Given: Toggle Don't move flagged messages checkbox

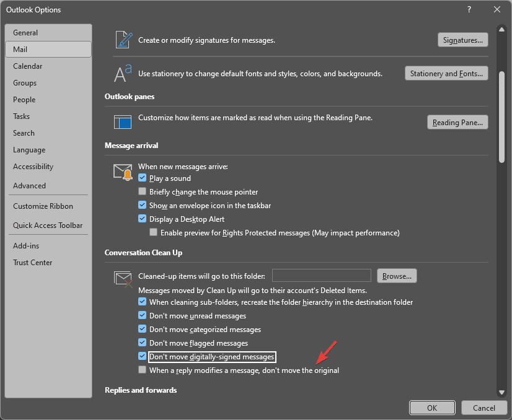Looking at the screenshot, I should (x=142, y=343).
